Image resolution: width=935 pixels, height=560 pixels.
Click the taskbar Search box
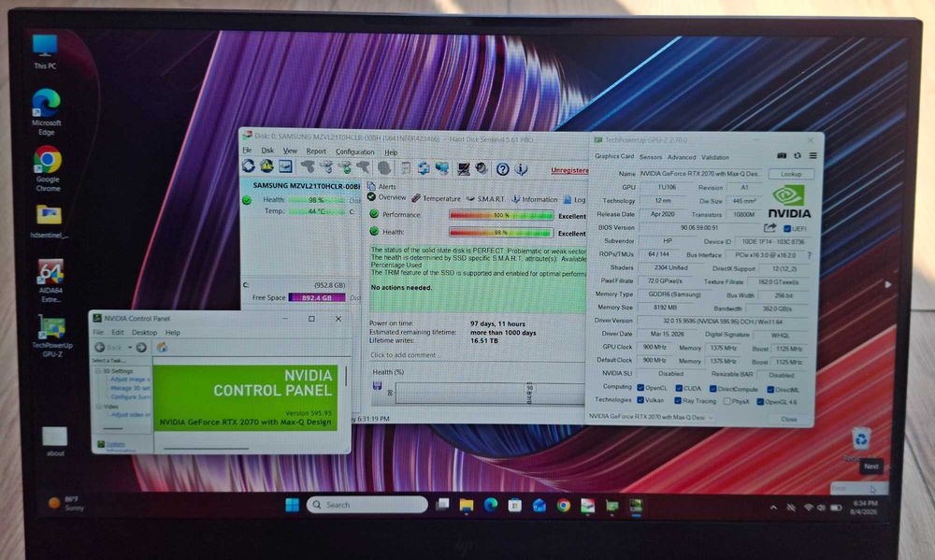[x=367, y=505]
